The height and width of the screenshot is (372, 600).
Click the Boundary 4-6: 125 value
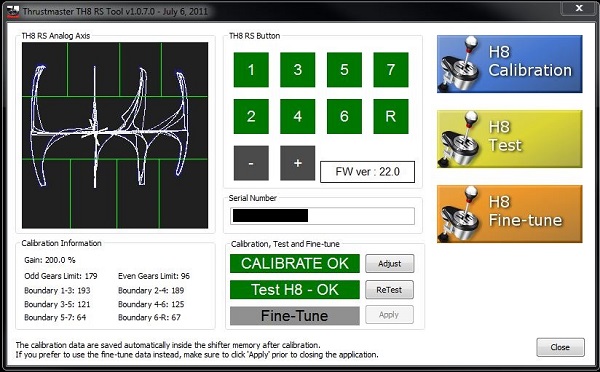coord(151,304)
